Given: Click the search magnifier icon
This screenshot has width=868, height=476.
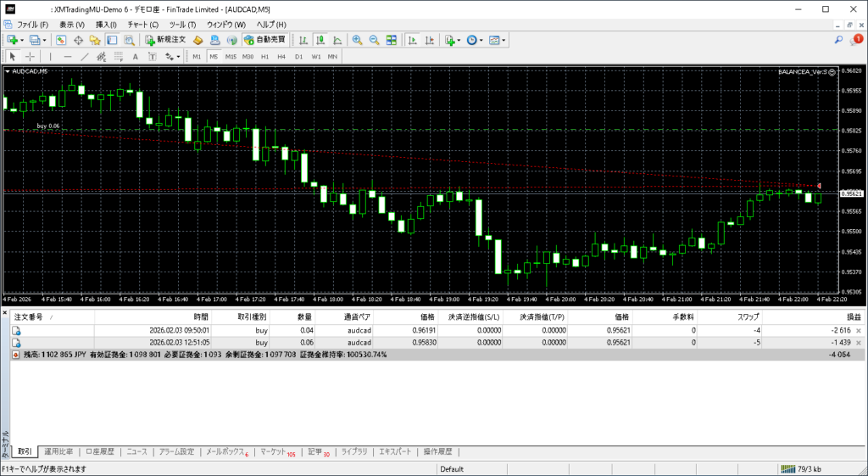Looking at the screenshot, I should click(839, 40).
